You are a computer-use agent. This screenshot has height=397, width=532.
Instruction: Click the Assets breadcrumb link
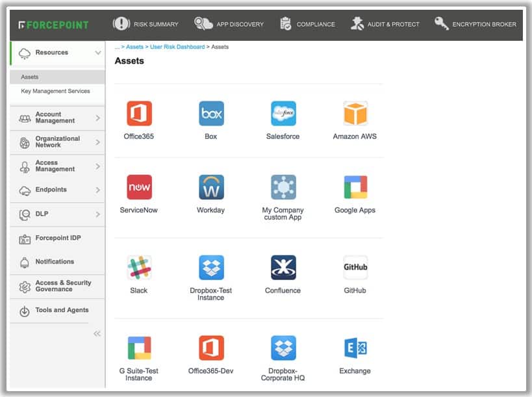pyautogui.click(x=134, y=47)
